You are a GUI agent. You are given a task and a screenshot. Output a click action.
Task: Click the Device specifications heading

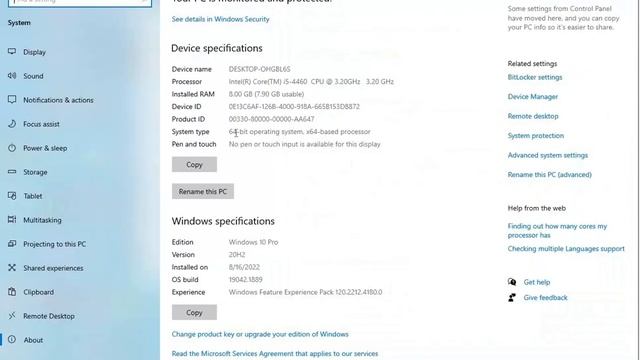click(217, 48)
